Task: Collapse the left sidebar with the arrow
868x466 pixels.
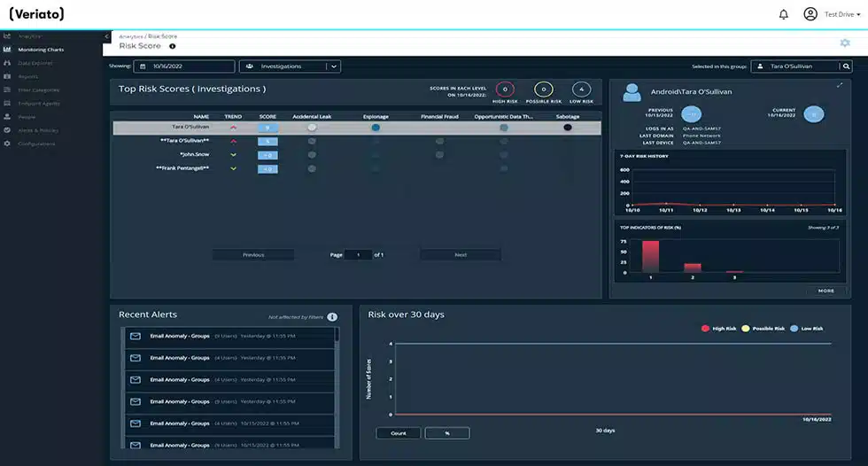Action: pos(106,36)
